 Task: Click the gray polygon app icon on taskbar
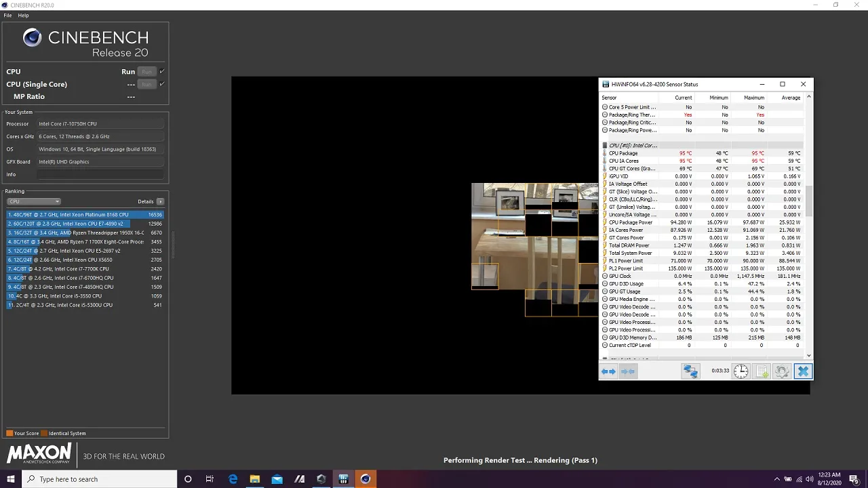click(321, 479)
